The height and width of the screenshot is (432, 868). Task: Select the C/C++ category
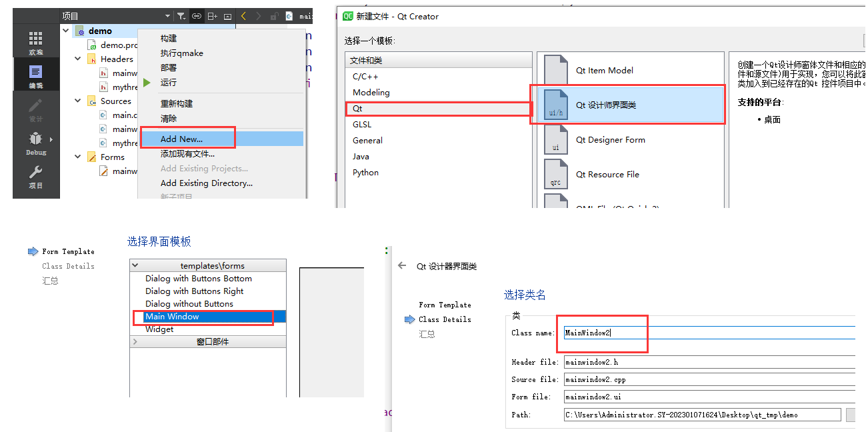pos(365,77)
